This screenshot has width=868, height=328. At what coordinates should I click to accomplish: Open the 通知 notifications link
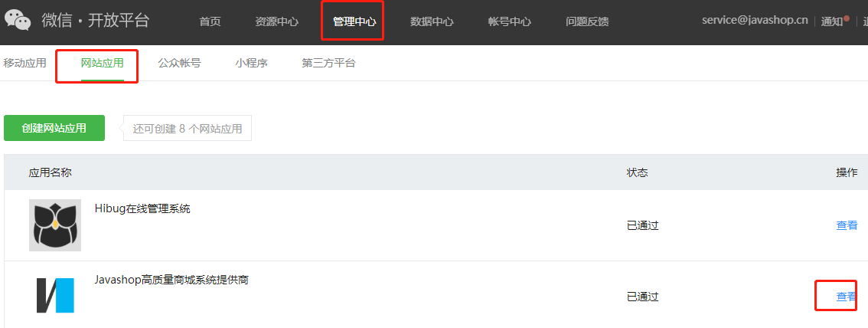pyautogui.click(x=831, y=21)
